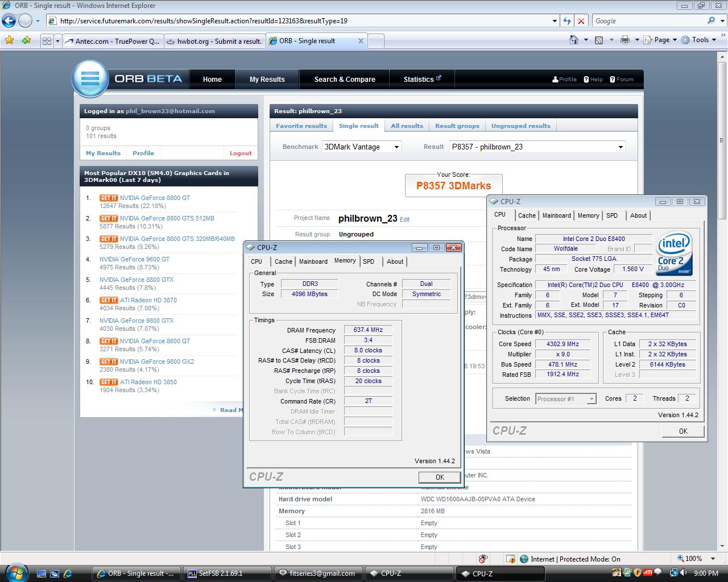Click the Google search magnifier icon

click(711, 20)
